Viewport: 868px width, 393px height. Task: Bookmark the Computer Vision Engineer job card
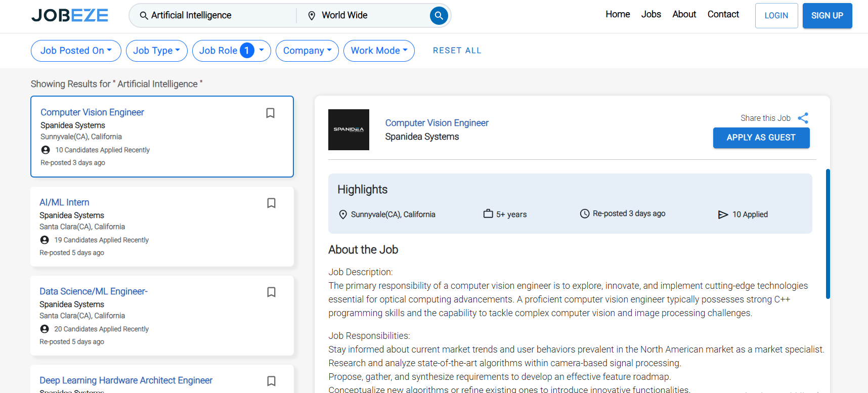271,113
